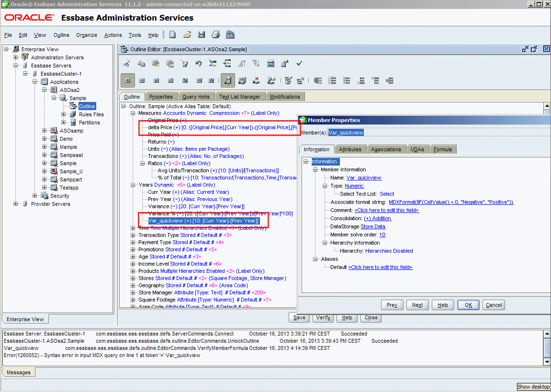This screenshot has width=551, height=392.
Task: Toggle the never consolidate (^) button
Action: (x=212, y=80)
